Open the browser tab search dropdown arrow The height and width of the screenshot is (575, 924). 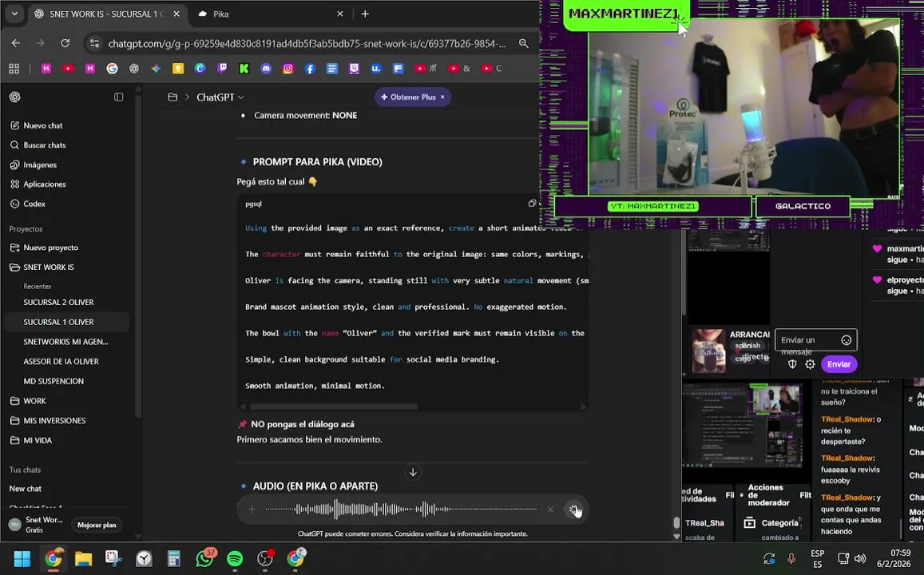click(14, 14)
